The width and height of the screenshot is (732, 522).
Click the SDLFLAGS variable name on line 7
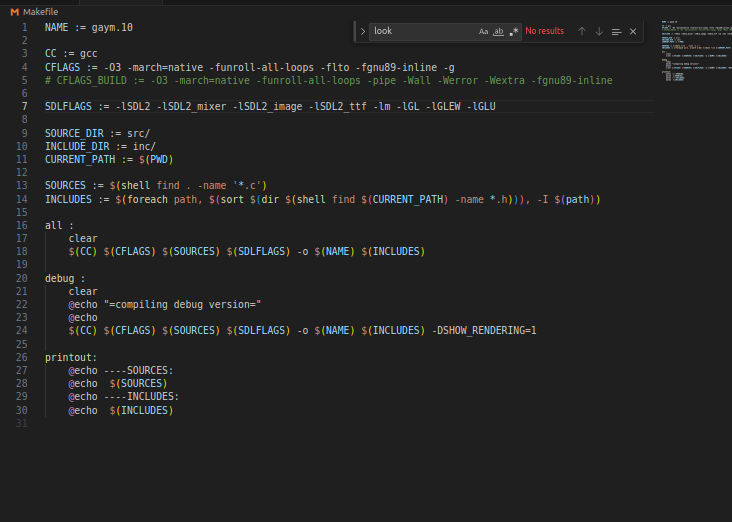(x=68, y=106)
